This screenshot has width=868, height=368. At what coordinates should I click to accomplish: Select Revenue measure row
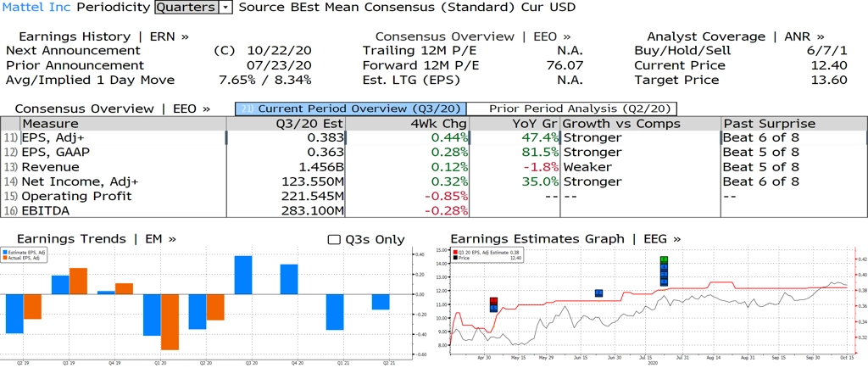click(434, 167)
